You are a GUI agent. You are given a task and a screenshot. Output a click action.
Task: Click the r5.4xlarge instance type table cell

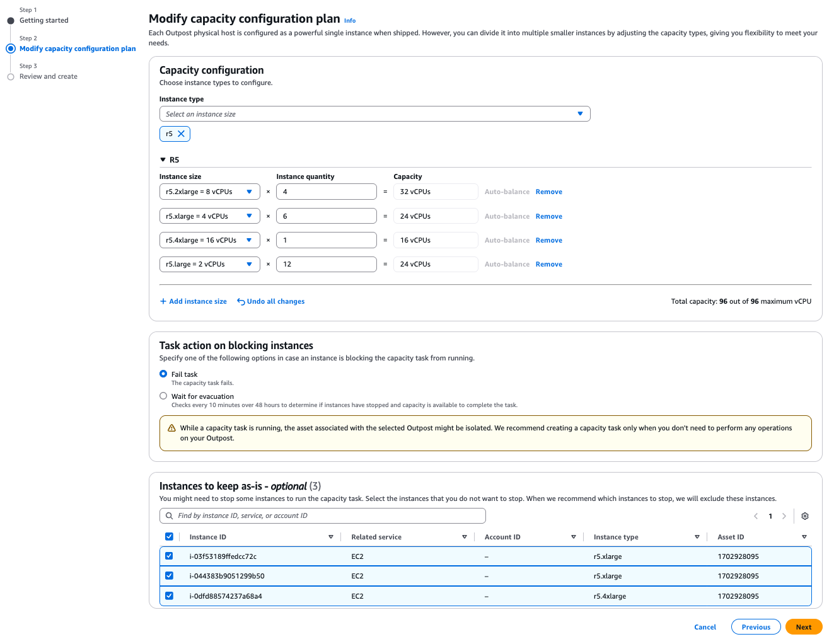(610, 596)
